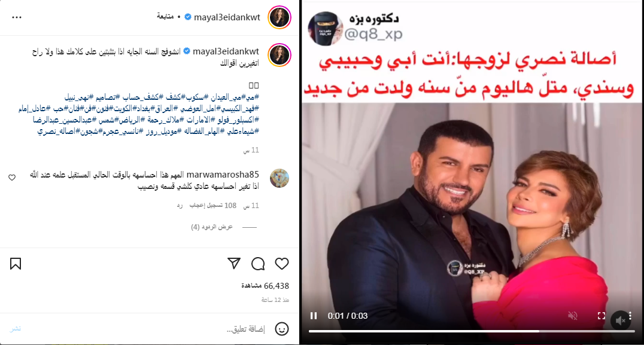Expand the four replies under the comment
The height and width of the screenshot is (345, 644).
212,227
